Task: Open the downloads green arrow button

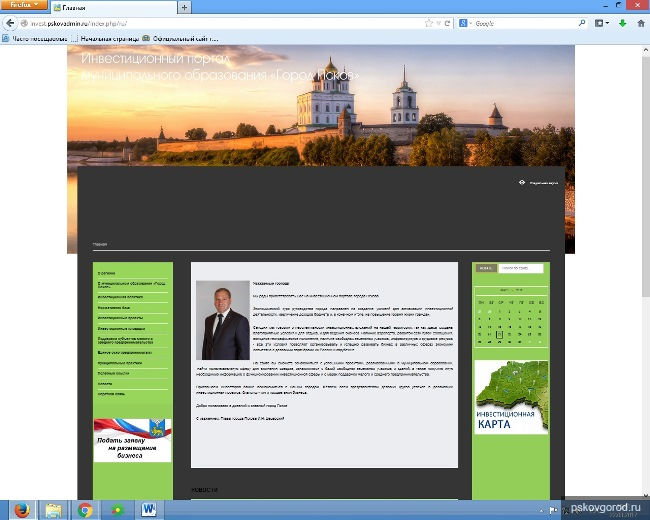Action: (x=622, y=23)
